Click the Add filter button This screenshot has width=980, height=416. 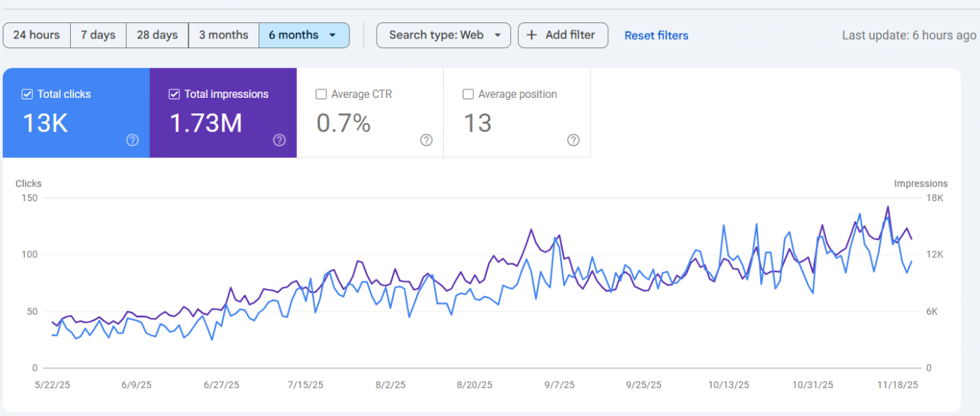click(563, 35)
